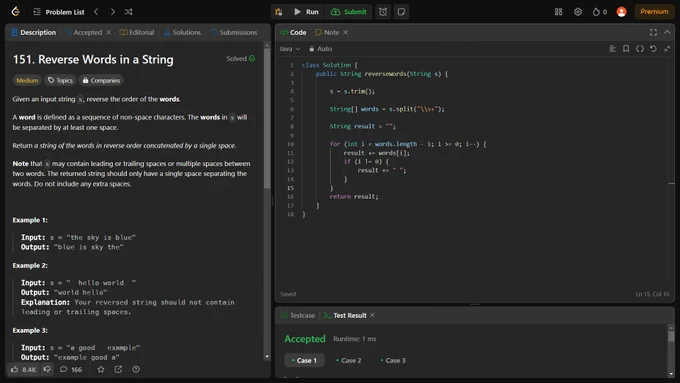Screen dimensions: 680x383
Task: Click the Solved status indicator
Action: click(x=241, y=59)
